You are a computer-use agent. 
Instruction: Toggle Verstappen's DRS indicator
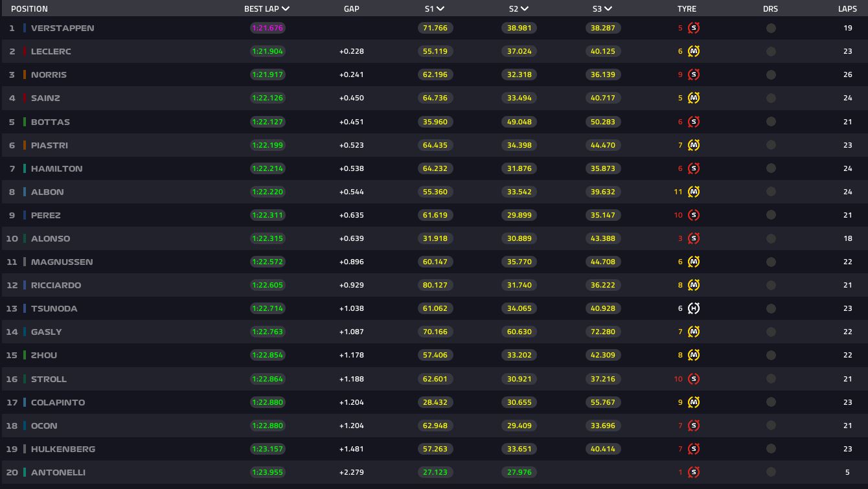771,28
